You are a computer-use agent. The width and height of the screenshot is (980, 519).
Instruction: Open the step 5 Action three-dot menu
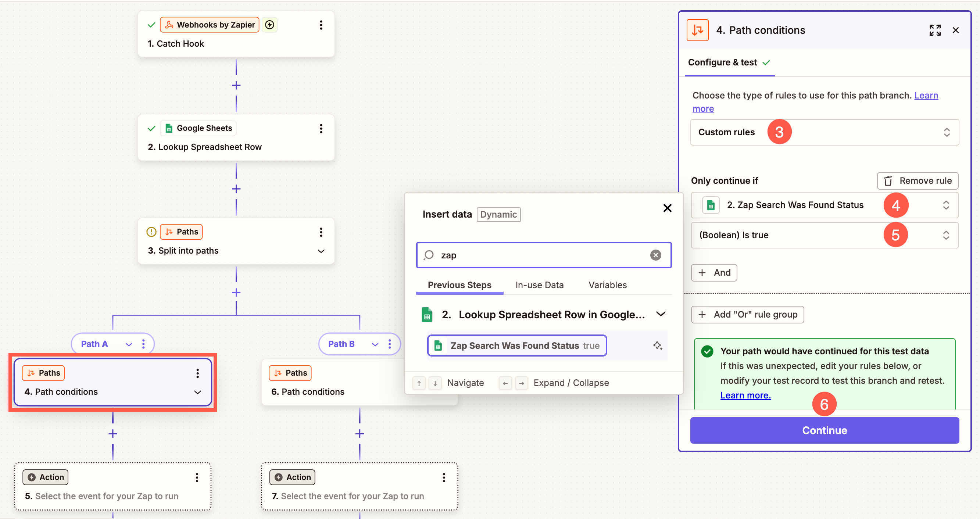coord(197,477)
